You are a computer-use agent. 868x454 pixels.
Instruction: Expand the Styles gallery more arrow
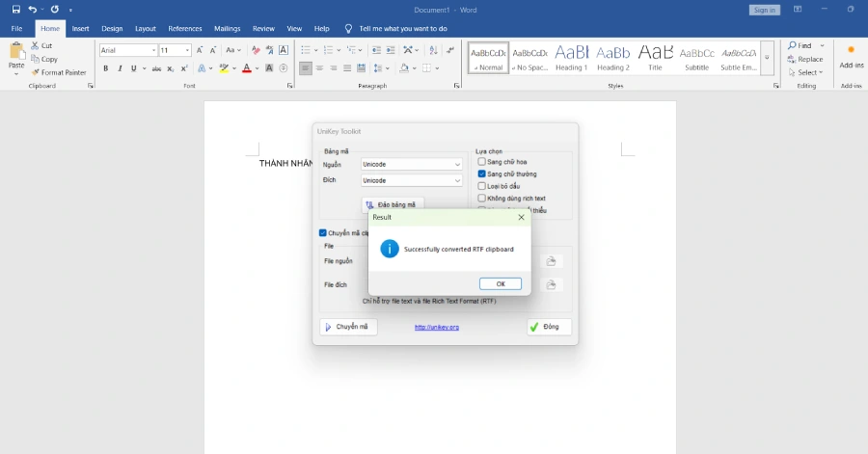coord(767,58)
